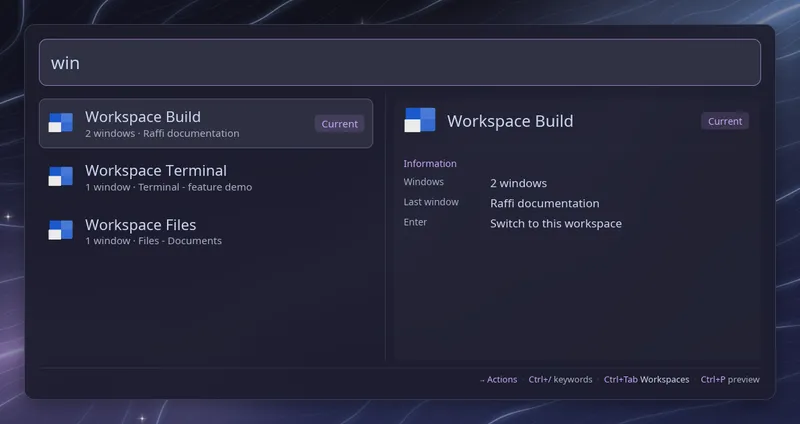Select the Workspace Files result row
Image resolution: width=800 pixels, height=424 pixels.
coord(206,231)
